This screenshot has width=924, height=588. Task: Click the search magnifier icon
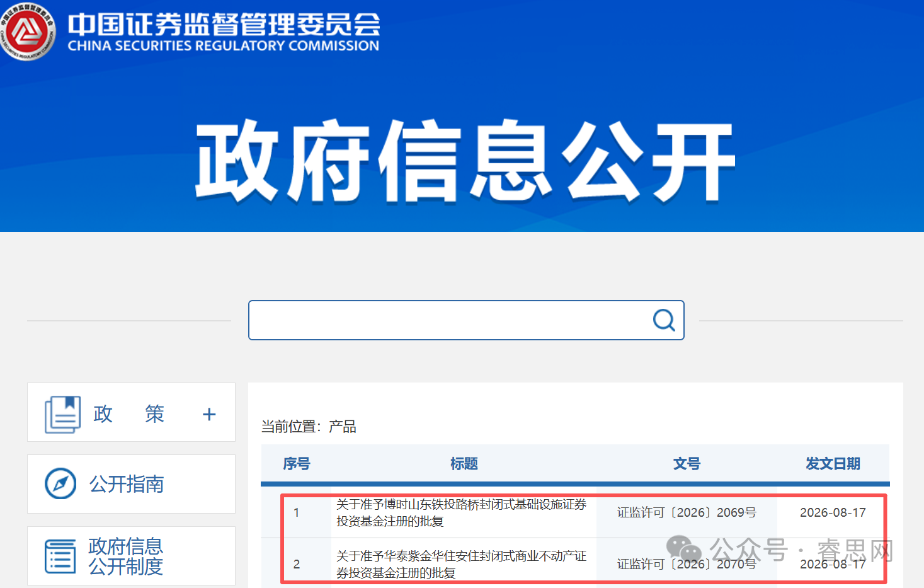(664, 320)
